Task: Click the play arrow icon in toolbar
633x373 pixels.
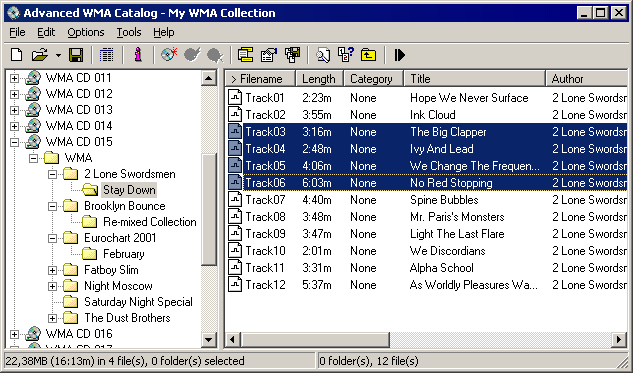Action: (399, 55)
